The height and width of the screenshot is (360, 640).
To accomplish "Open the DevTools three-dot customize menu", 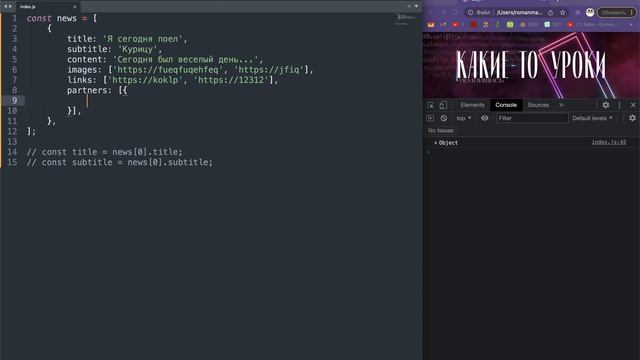I will [620, 105].
